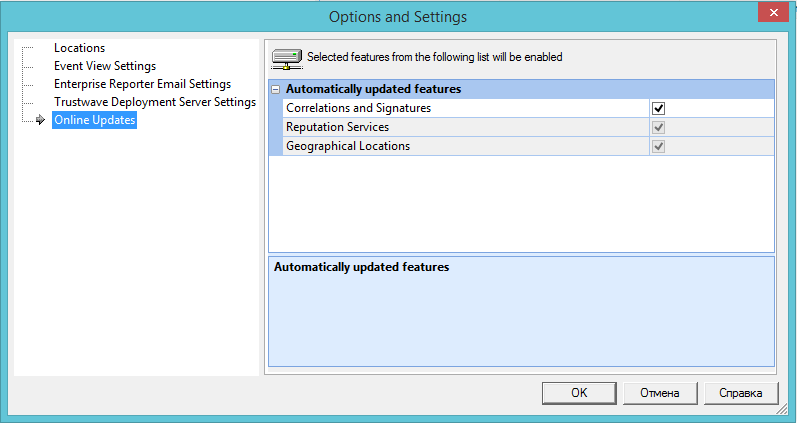Open help with the Справка button
The image size is (797, 423).
(740, 393)
